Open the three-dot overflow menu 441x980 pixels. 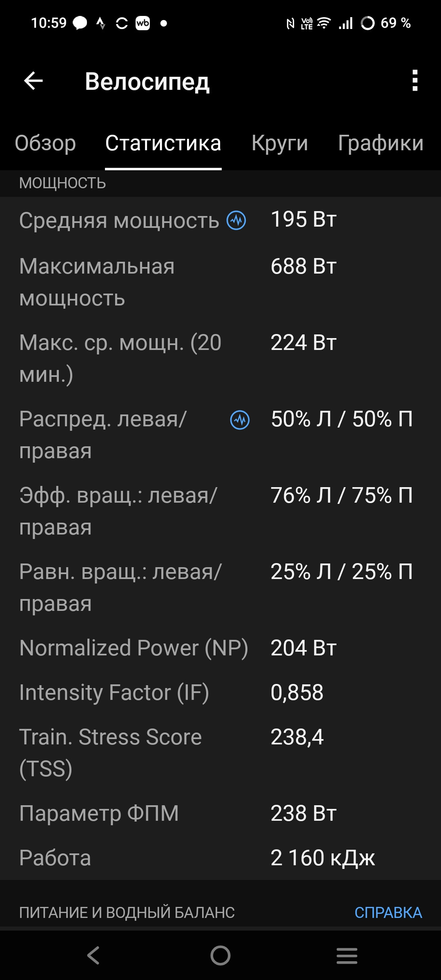[x=415, y=80]
